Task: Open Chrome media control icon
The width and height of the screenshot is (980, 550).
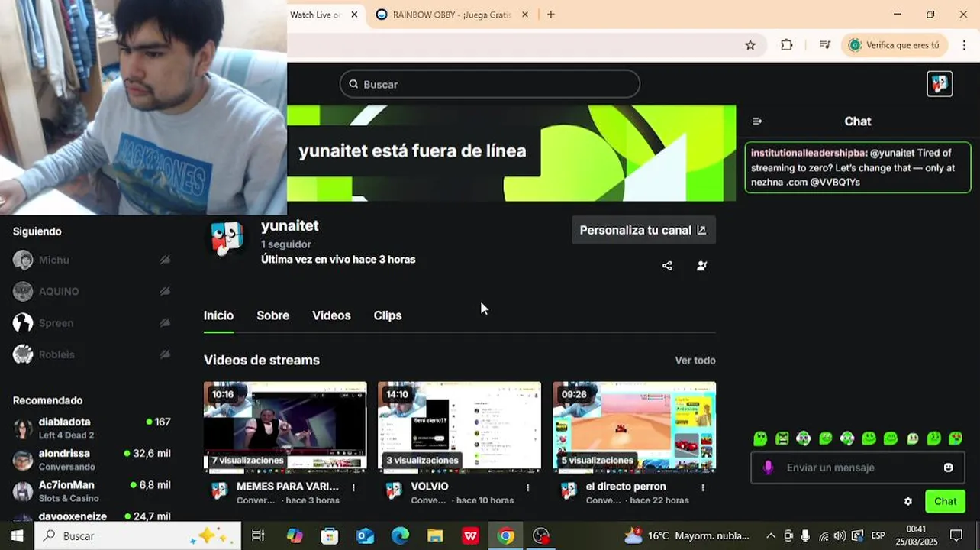Action: [x=825, y=45]
